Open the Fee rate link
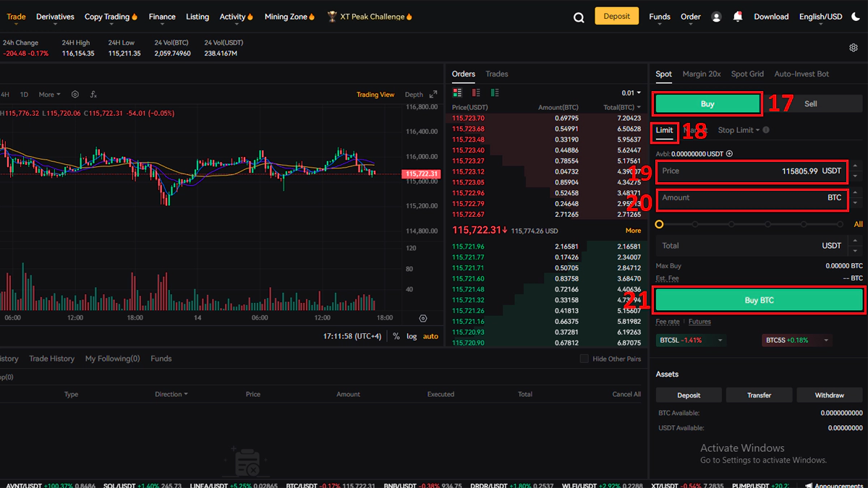The height and width of the screenshot is (488, 868). point(668,322)
